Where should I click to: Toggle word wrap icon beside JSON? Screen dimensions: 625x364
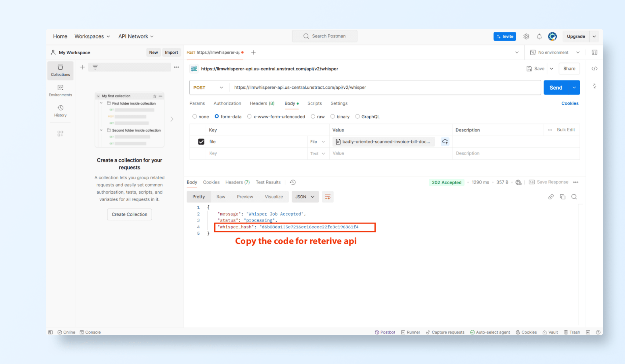coord(327,197)
